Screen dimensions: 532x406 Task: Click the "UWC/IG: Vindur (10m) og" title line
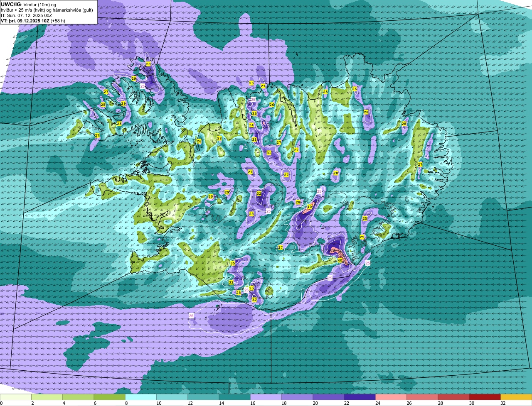pos(28,4)
